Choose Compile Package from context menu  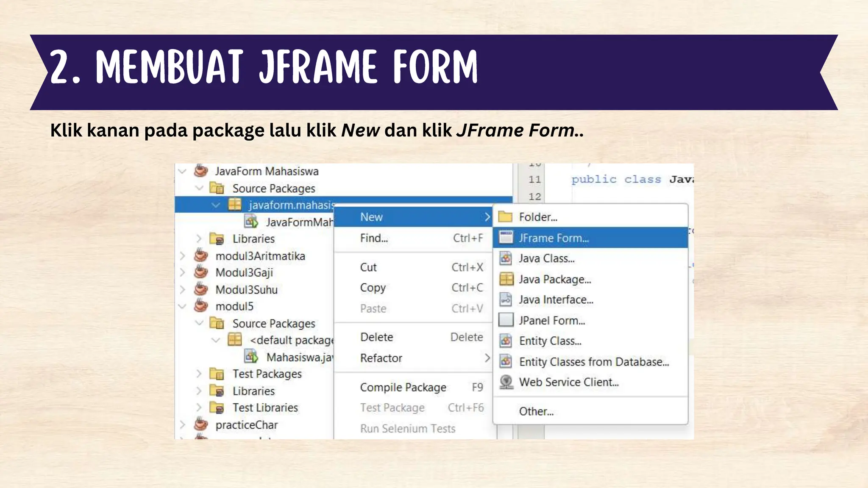[403, 387]
